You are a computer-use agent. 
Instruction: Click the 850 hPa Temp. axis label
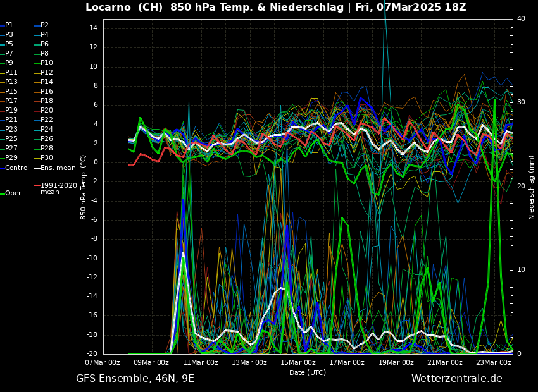84,187
